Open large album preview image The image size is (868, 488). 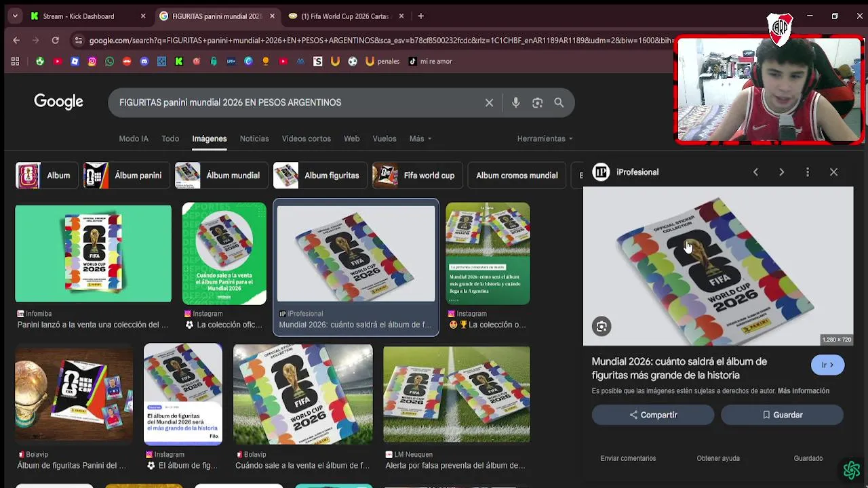pos(718,266)
